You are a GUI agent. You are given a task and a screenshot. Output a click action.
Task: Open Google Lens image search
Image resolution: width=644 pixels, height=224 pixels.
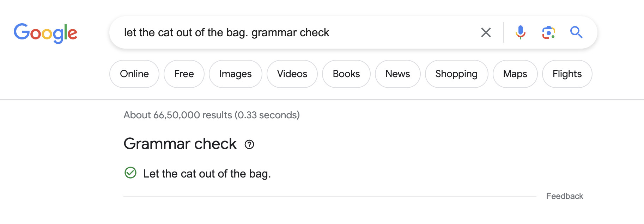pos(548,32)
